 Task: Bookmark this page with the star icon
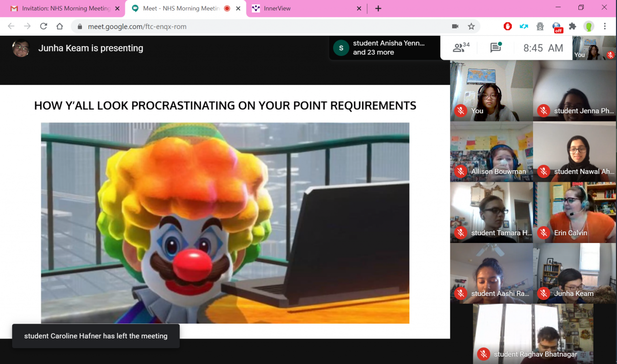click(x=471, y=27)
